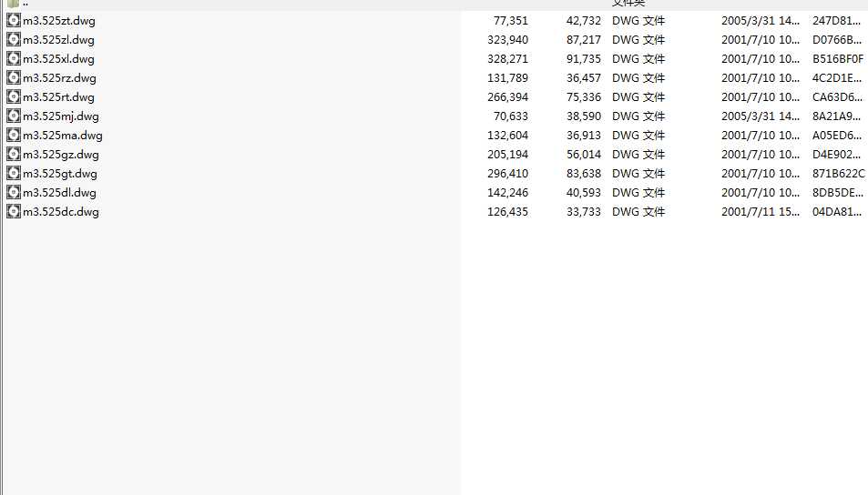Select the m3.525zl.dwg file icon
The height and width of the screenshot is (495, 868).
(x=14, y=39)
